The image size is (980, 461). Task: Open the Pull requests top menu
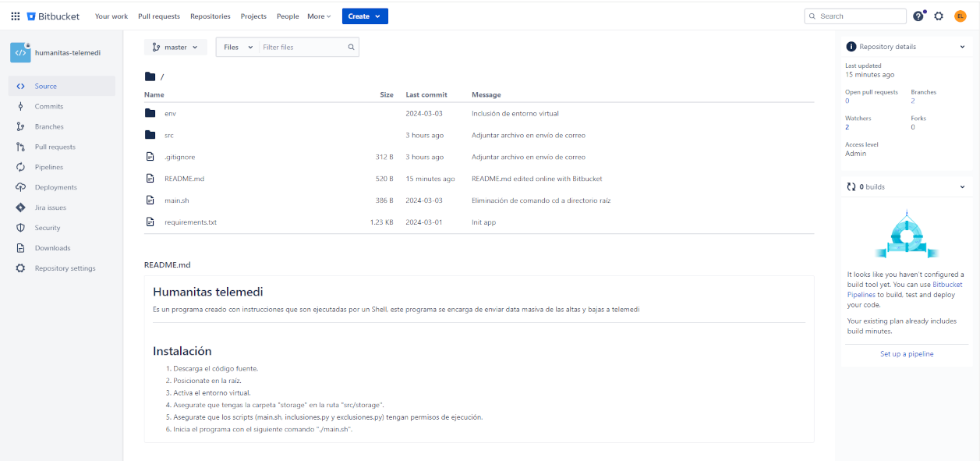158,16
